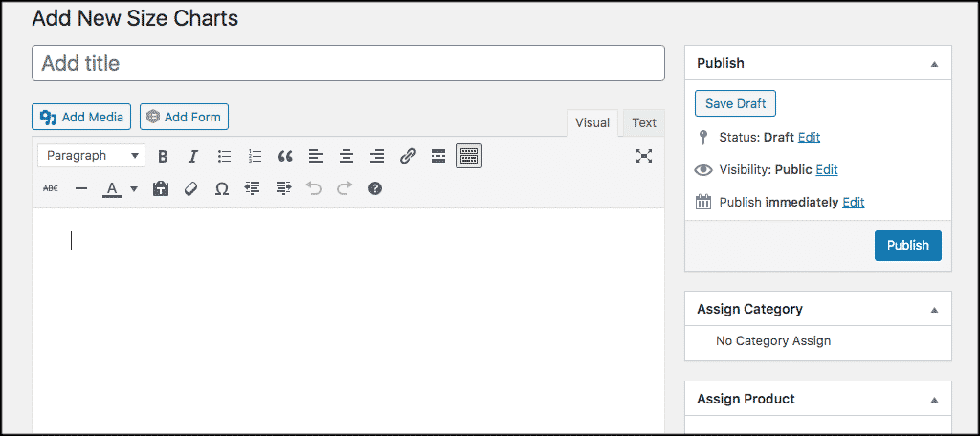Switch to the Visual editor tab
Screen dimensions: 980x436
tap(592, 122)
